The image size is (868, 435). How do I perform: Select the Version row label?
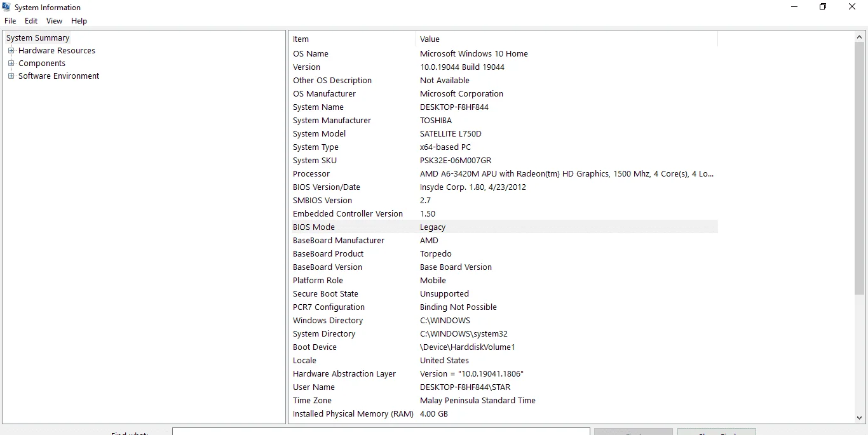(x=306, y=67)
